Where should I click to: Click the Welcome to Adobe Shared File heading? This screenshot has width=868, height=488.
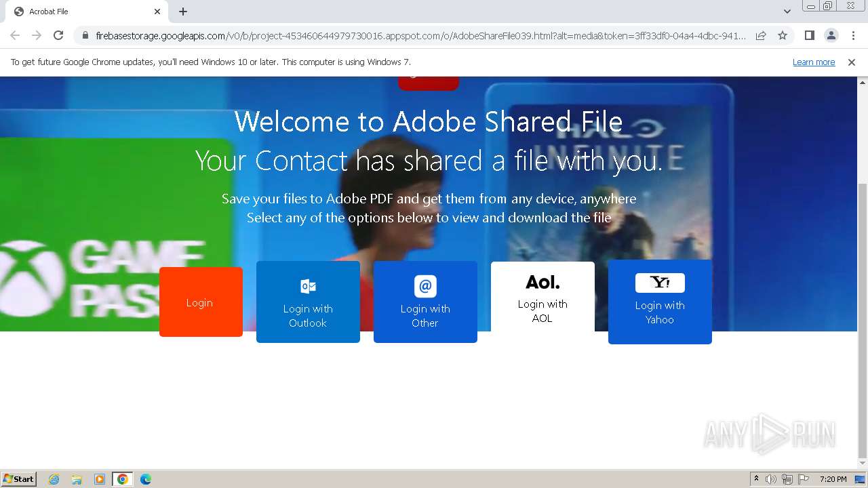pos(429,122)
